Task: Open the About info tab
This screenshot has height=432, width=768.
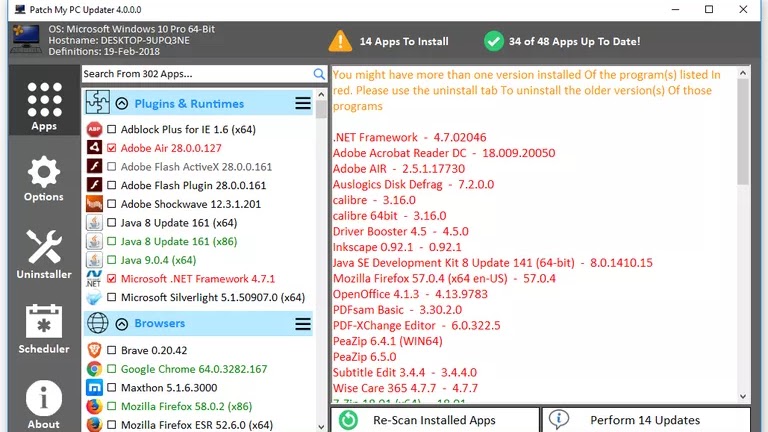Action: pos(44,405)
